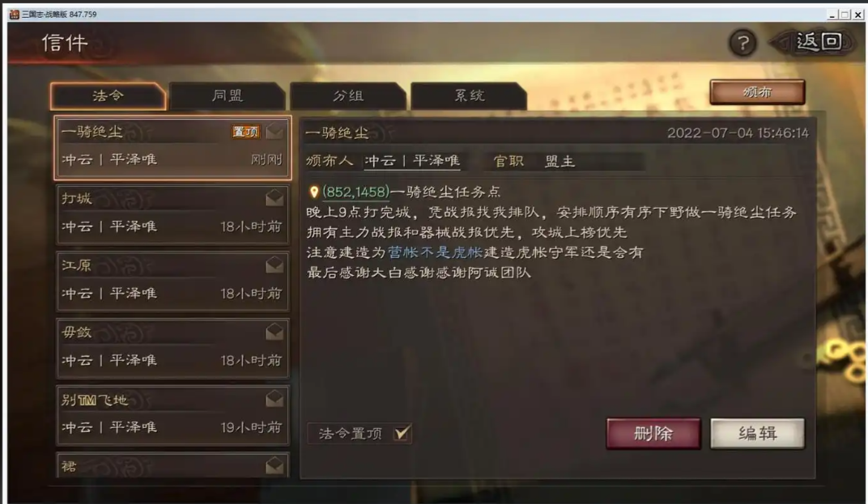Viewport: 868px width, 504px height.
Task: Select the 法令 tab
Action: [x=108, y=95]
